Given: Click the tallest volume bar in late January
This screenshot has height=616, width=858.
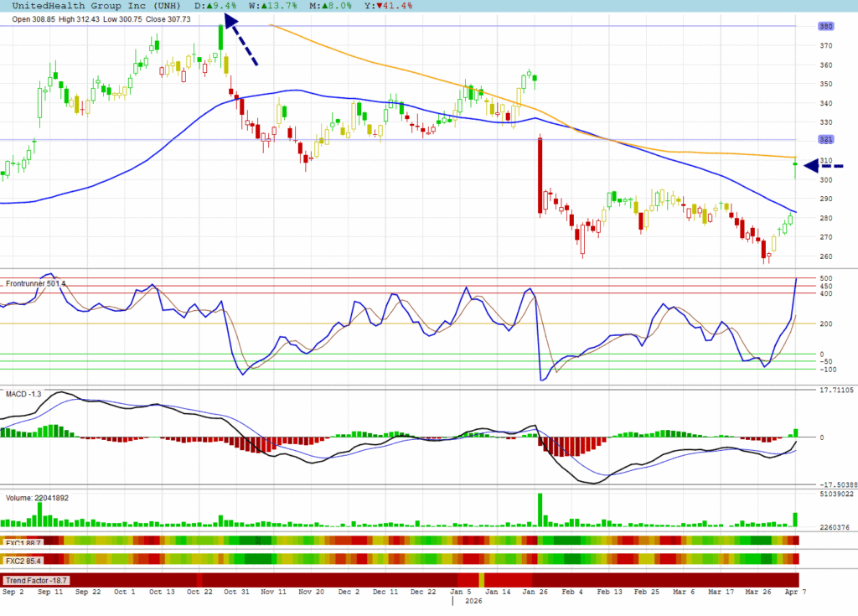Looking at the screenshot, I should click(540, 510).
